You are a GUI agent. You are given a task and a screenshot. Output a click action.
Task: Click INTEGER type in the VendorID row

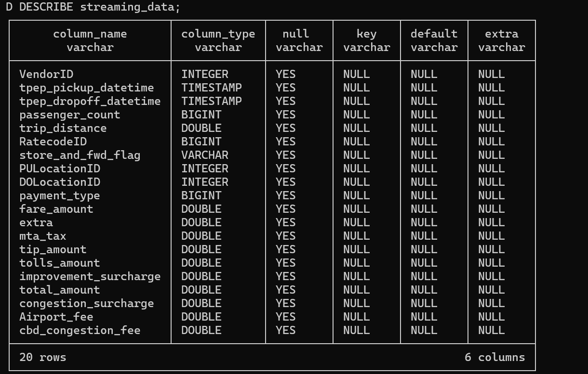pyautogui.click(x=204, y=74)
